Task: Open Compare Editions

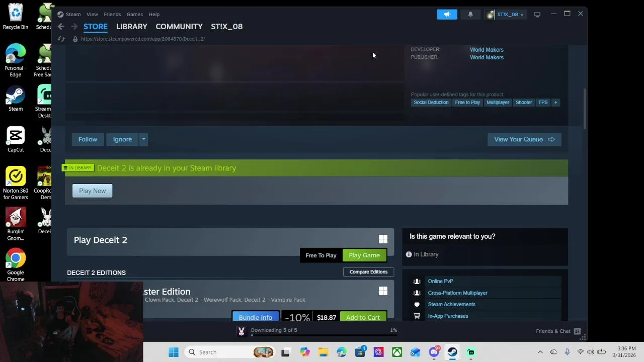Action: pos(368,272)
